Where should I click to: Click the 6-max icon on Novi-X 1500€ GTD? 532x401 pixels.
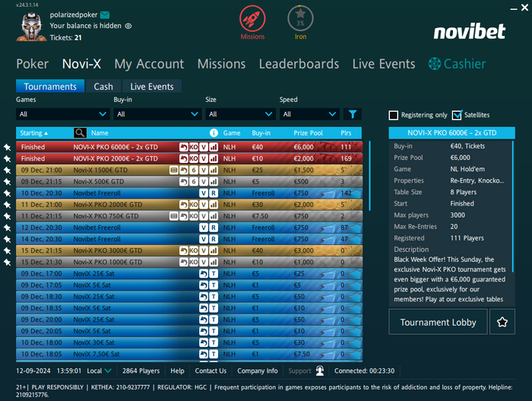tap(193, 170)
